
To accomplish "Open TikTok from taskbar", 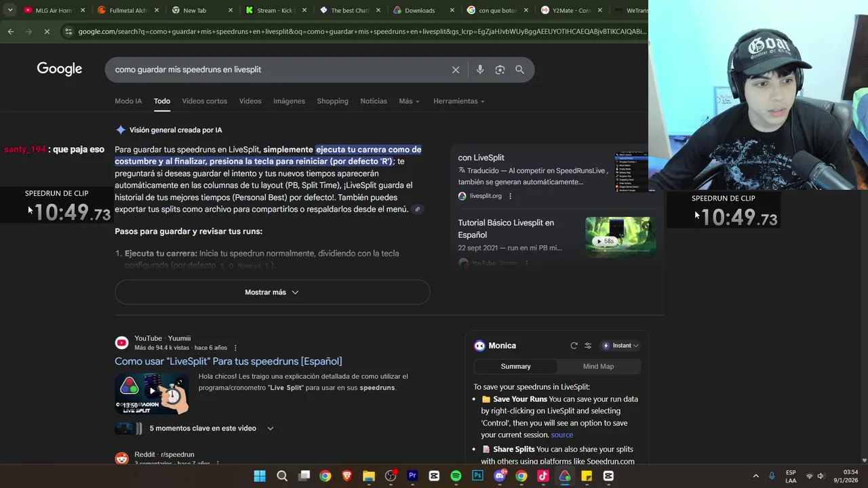I will coord(543,476).
